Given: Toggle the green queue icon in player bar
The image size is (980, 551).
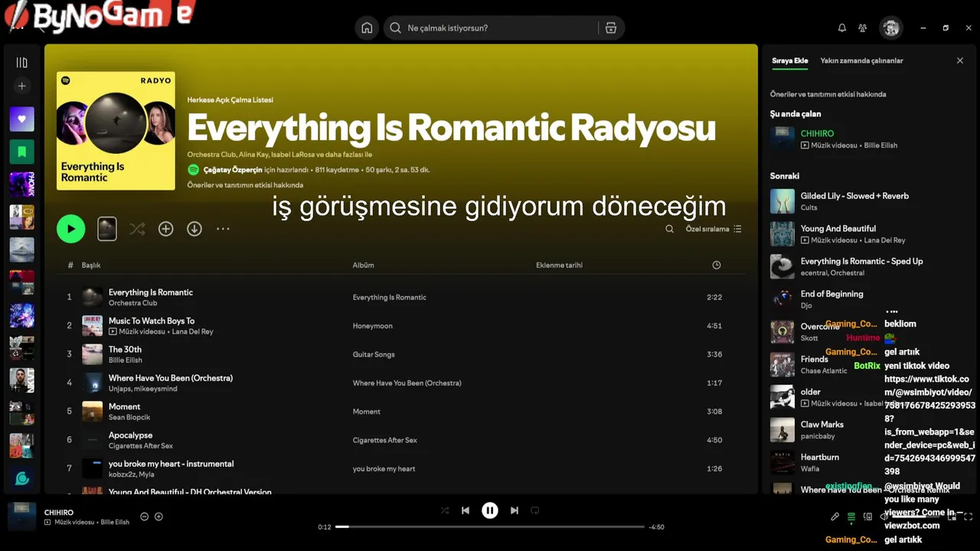Looking at the screenshot, I should [851, 517].
